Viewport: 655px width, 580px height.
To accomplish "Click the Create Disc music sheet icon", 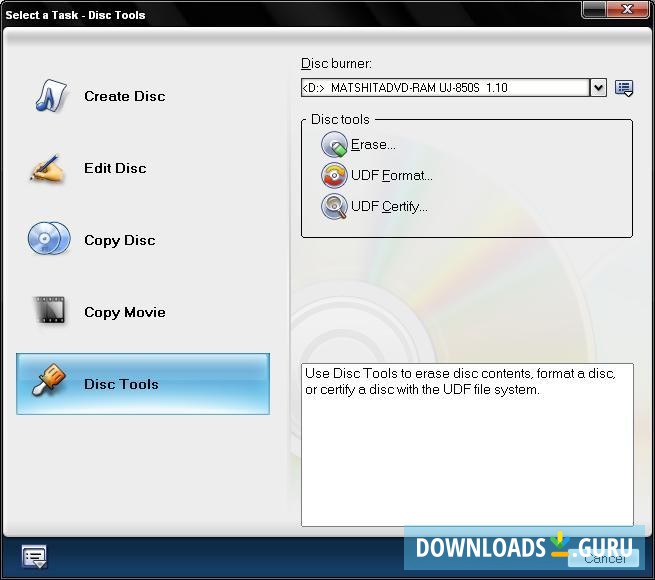I will point(50,96).
